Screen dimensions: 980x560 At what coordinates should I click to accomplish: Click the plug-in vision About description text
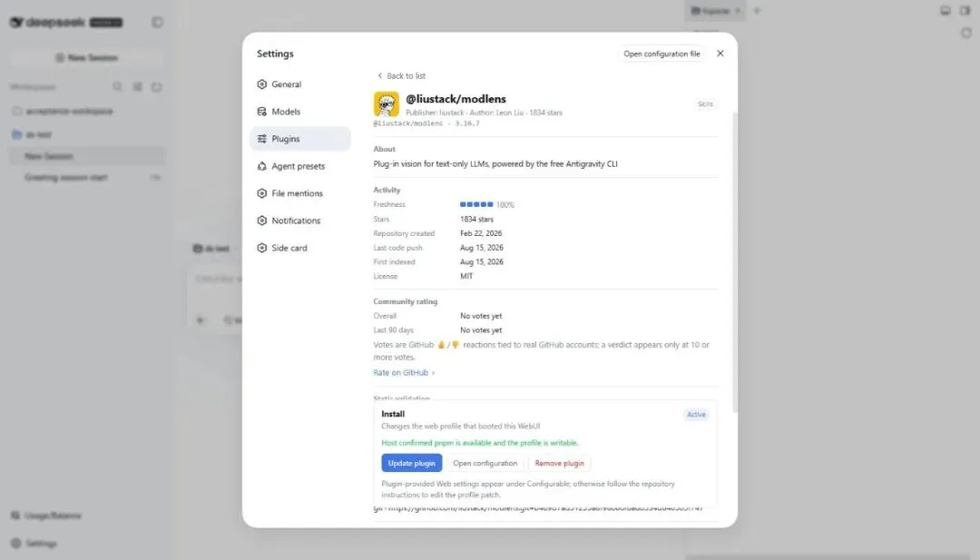click(495, 163)
